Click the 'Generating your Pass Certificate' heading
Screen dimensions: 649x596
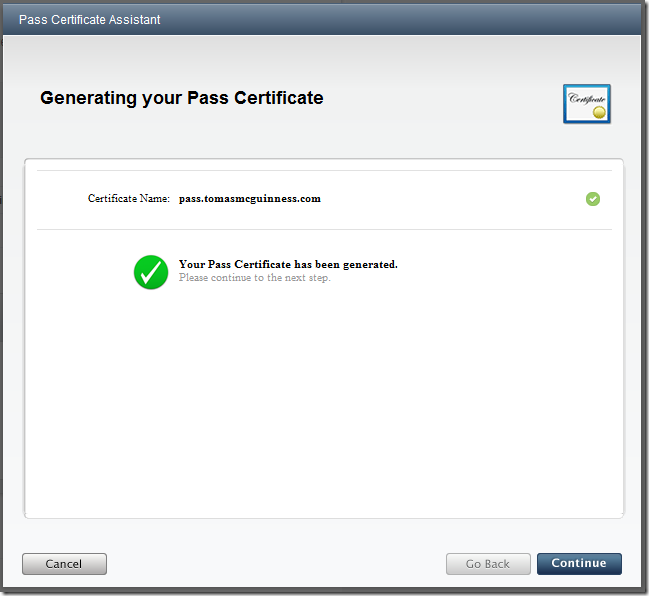(182, 99)
